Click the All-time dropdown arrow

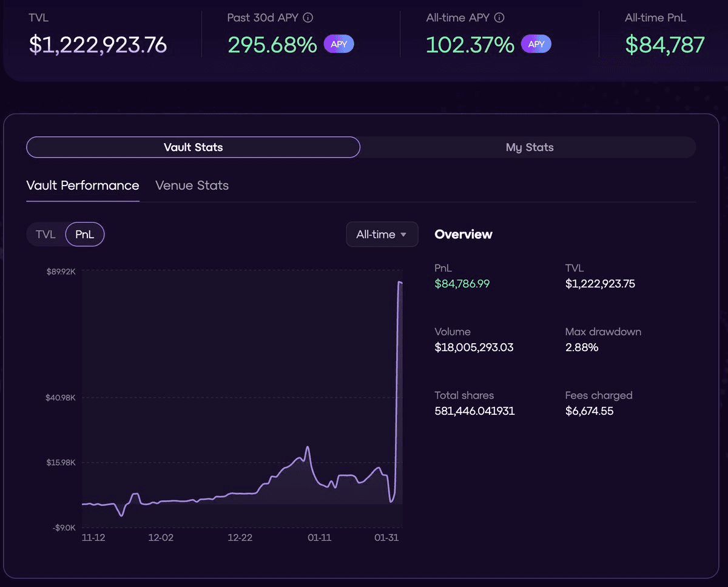coord(404,235)
